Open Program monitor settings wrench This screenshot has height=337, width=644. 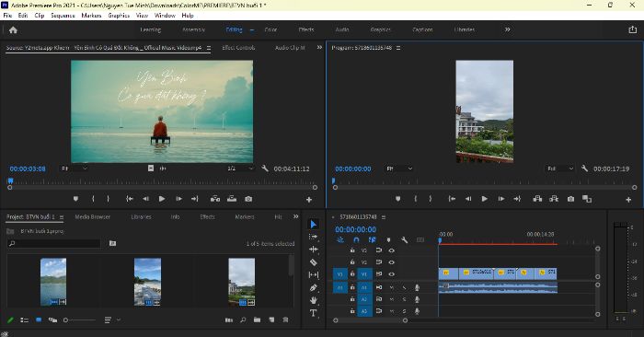pyautogui.click(x=584, y=168)
